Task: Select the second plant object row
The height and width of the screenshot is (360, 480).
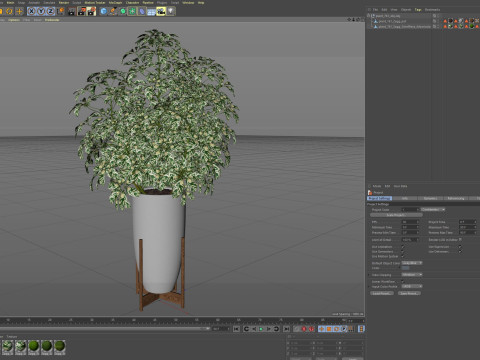Action: [392, 21]
